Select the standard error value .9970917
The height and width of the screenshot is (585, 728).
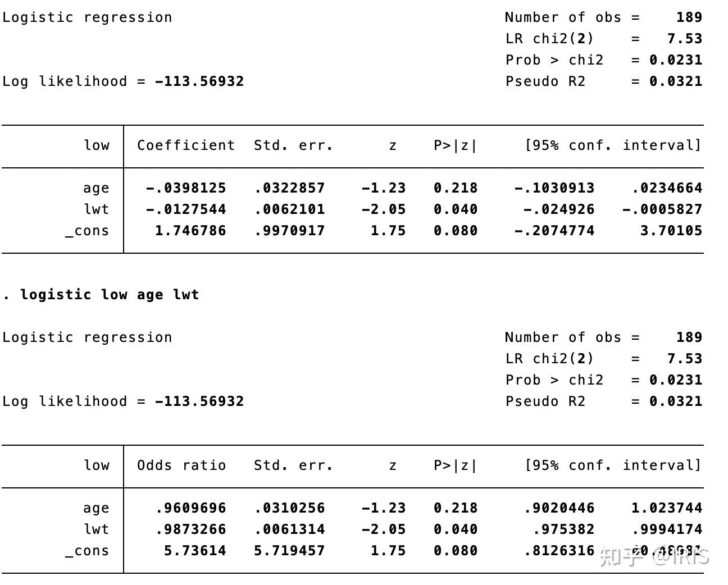tap(289, 231)
